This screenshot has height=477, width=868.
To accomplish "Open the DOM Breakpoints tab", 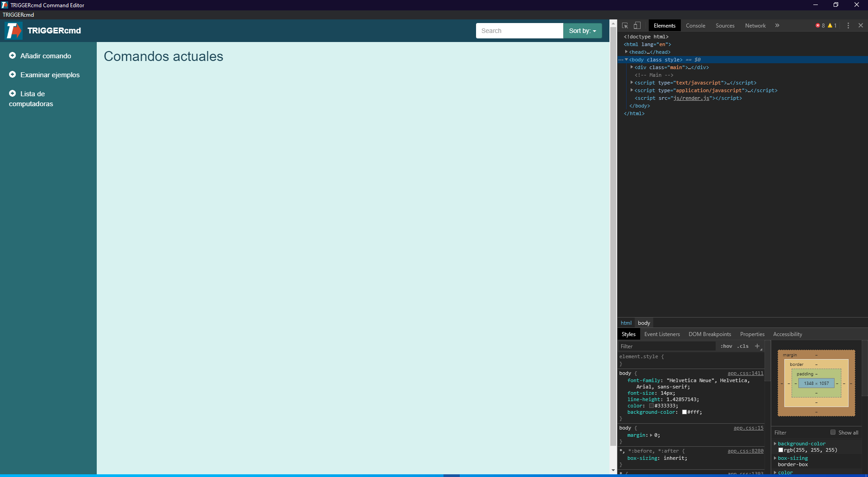I will [710, 334].
